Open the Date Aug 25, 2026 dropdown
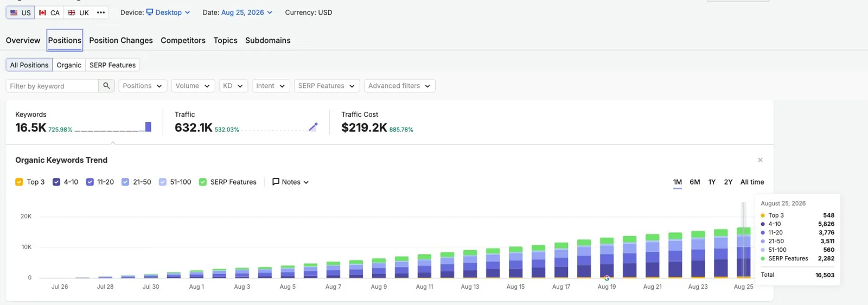 (247, 12)
